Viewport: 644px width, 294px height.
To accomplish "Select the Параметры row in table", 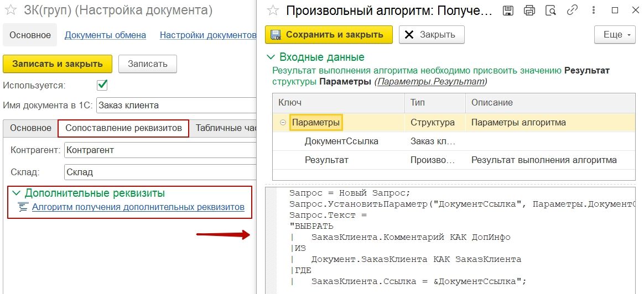I will 454,123.
